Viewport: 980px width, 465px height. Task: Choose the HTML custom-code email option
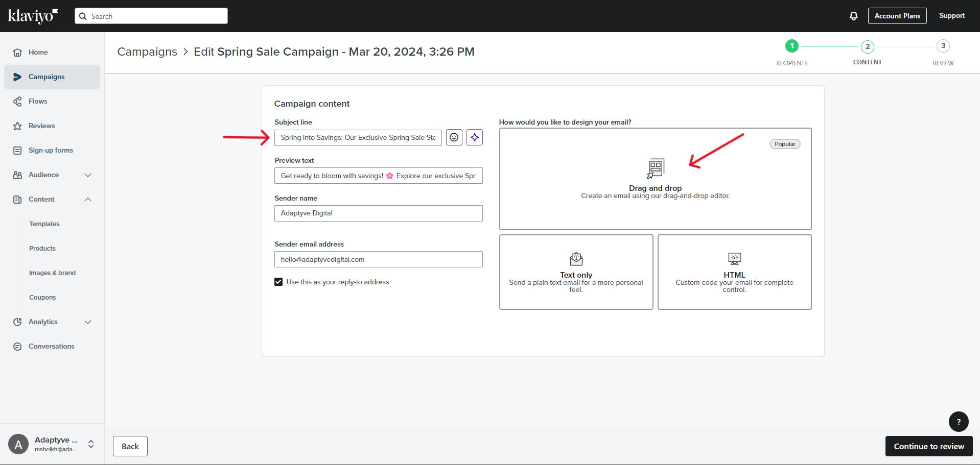click(x=734, y=272)
